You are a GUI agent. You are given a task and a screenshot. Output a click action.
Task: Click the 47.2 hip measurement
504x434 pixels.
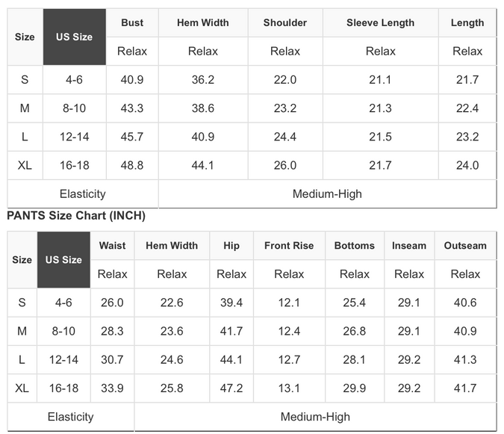click(231, 388)
